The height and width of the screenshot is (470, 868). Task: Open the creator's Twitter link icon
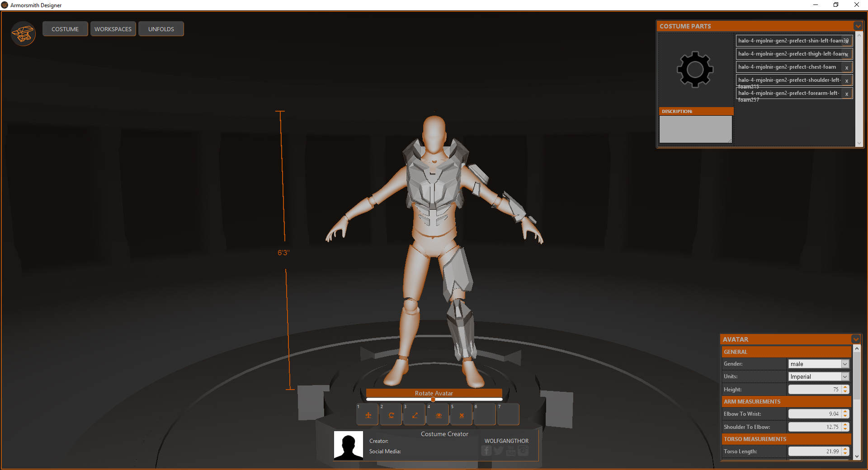[x=499, y=451]
